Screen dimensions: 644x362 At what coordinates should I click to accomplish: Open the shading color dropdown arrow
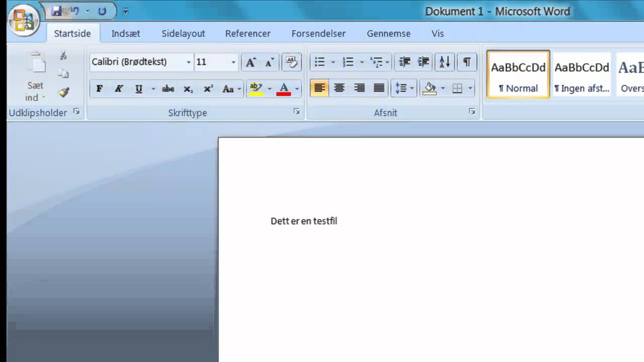pos(443,89)
